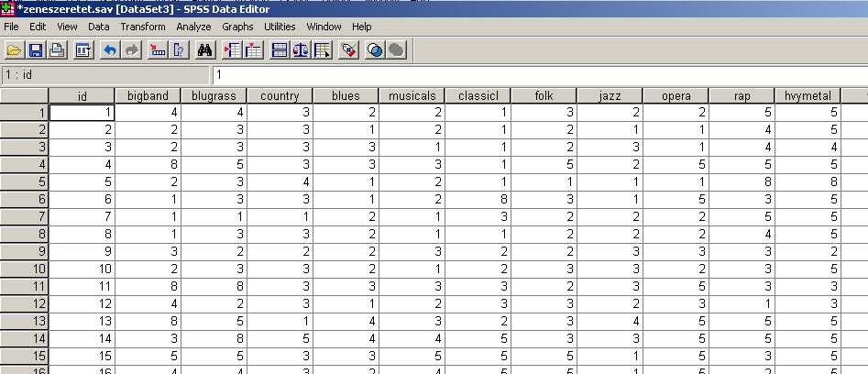Click the Find binoculars icon
The width and height of the screenshot is (868, 374).
coord(205,49)
